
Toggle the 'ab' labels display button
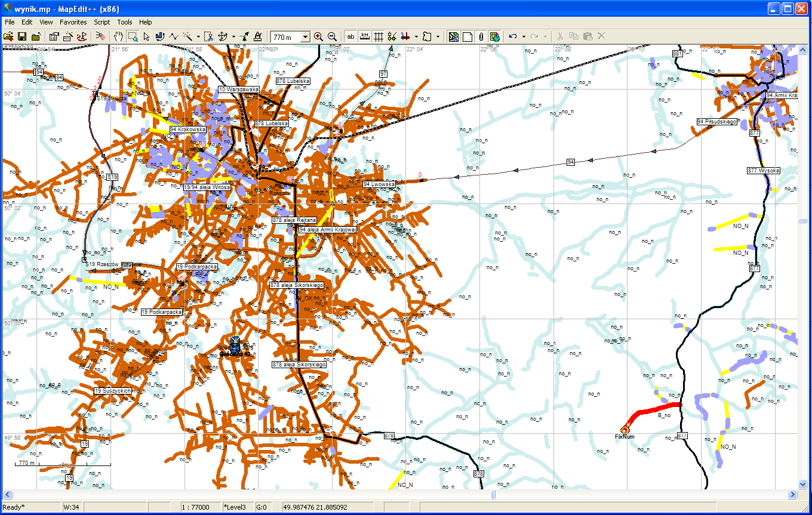tap(350, 36)
